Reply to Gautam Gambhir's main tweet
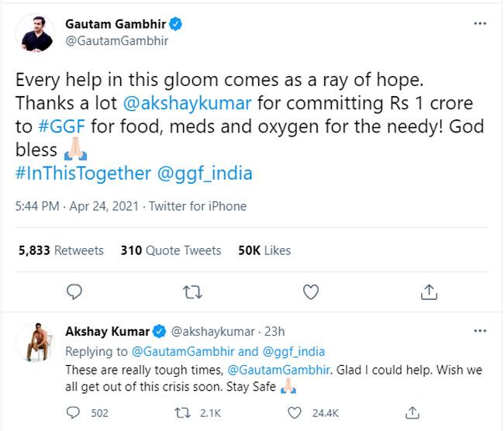The height and width of the screenshot is (431, 504). click(x=74, y=291)
